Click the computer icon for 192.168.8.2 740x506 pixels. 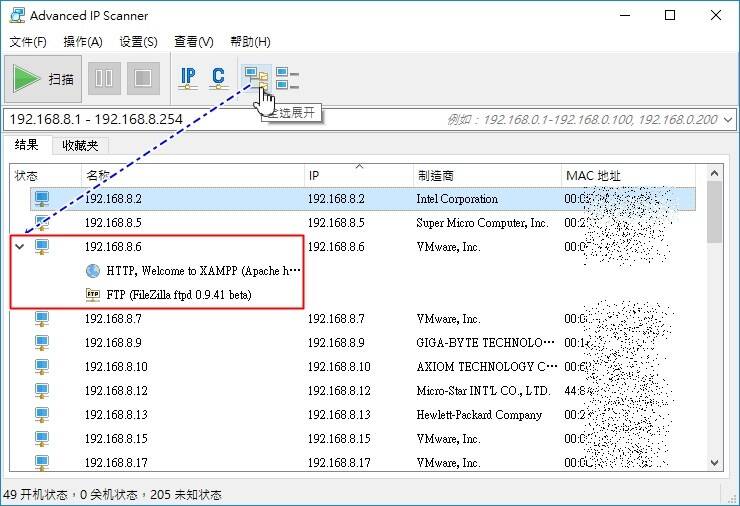tap(42, 199)
